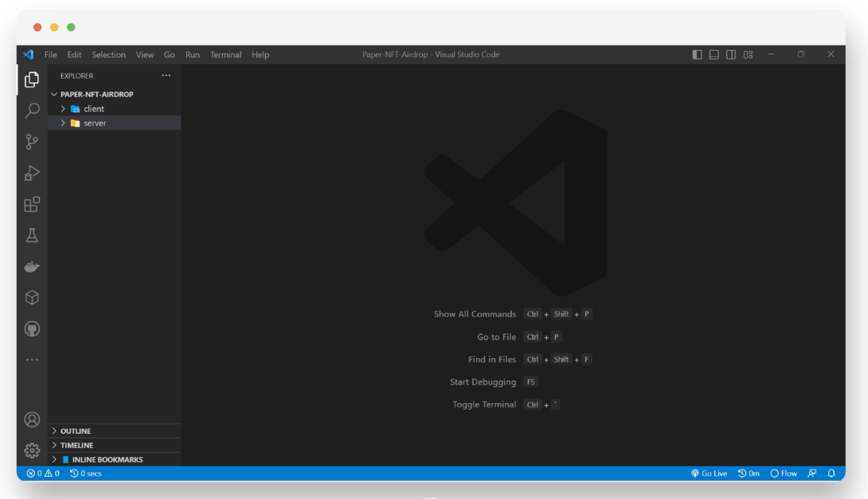This screenshot has height=499, width=868.
Task: Show additional views in the activity bar
Action: click(32, 360)
